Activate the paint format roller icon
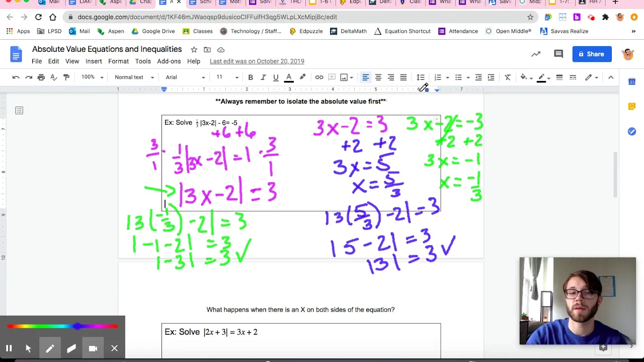644x362 pixels. [66, 77]
